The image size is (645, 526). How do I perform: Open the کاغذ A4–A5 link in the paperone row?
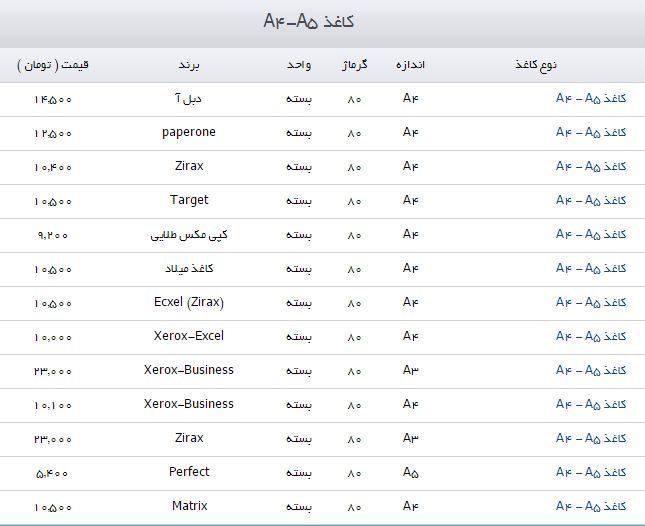pyautogui.click(x=591, y=132)
